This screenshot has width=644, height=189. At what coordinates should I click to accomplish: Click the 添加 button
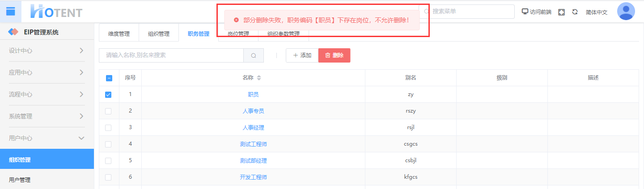(302, 55)
